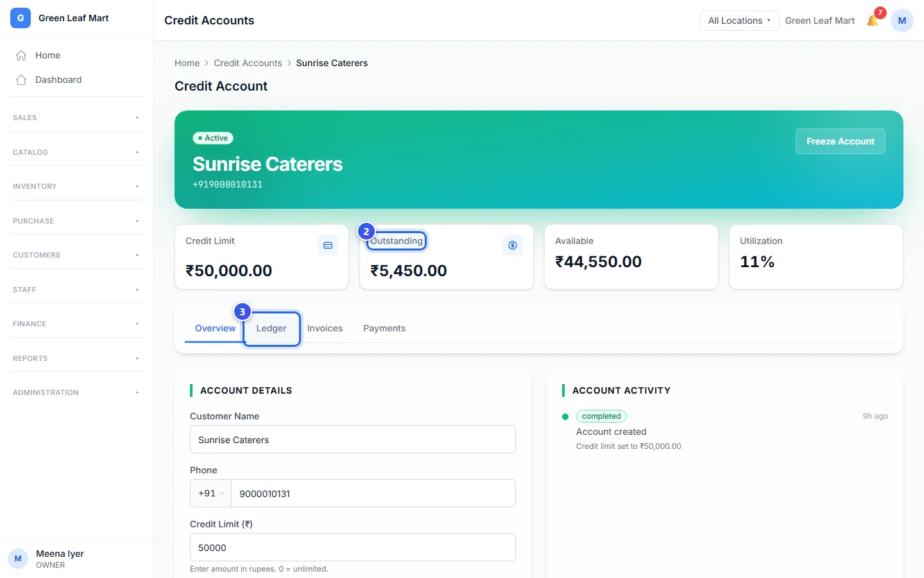This screenshot has height=578, width=924.
Task: Click the Account created activity entry
Action: (x=611, y=432)
